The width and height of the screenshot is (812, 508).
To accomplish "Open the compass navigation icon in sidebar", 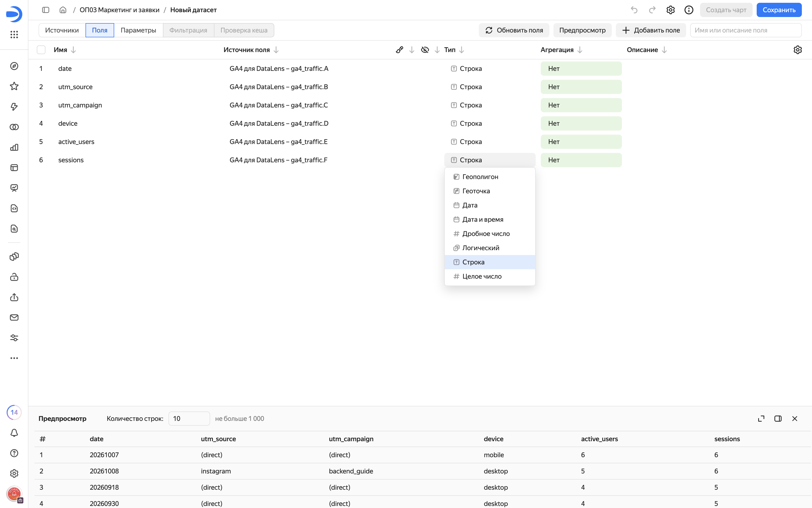I will (x=14, y=66).
